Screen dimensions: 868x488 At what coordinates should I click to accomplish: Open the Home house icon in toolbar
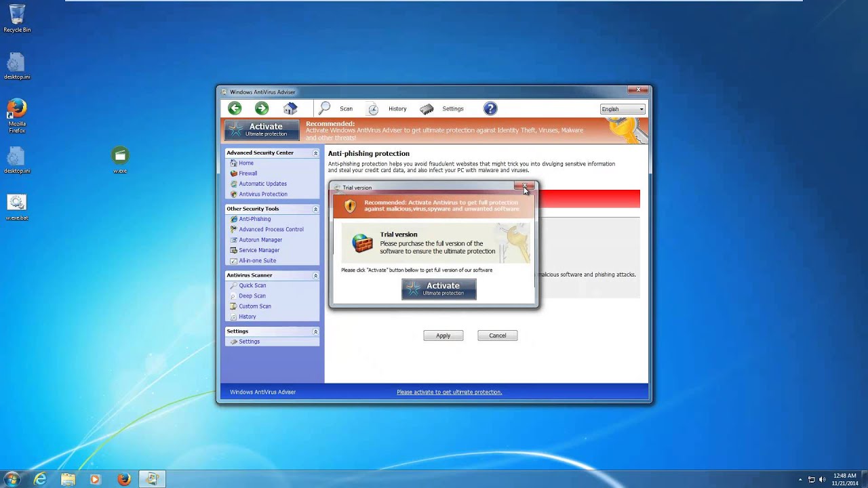click(290, 108)
